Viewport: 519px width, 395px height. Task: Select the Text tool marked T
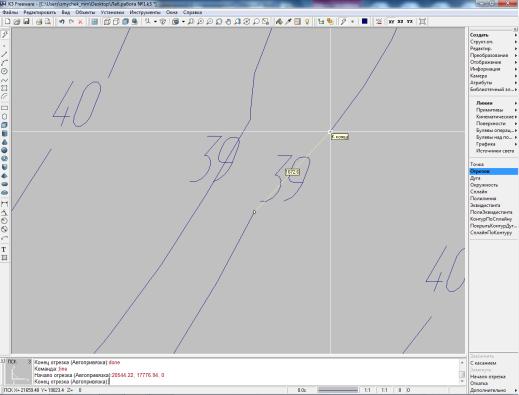click(4, 249)
